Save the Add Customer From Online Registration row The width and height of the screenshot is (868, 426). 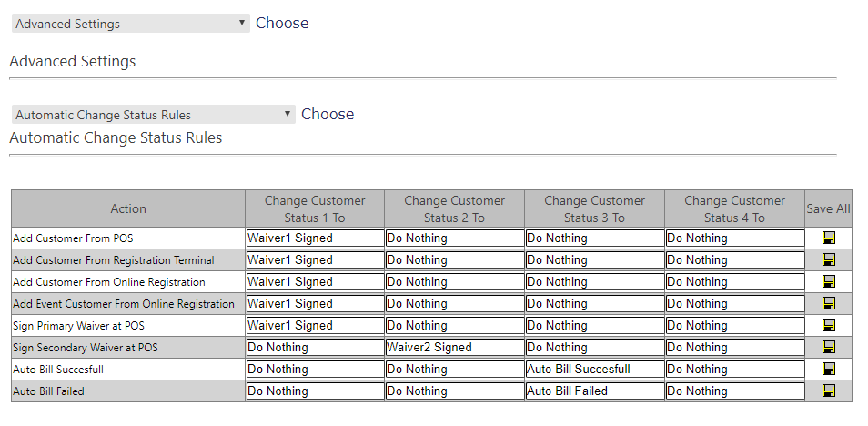click(x=829, y=282)
